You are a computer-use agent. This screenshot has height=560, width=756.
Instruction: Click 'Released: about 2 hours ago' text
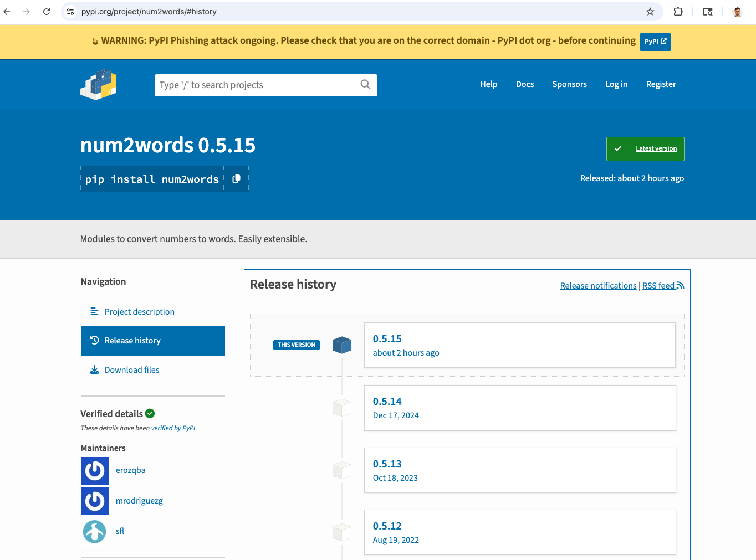click(632, 178)
